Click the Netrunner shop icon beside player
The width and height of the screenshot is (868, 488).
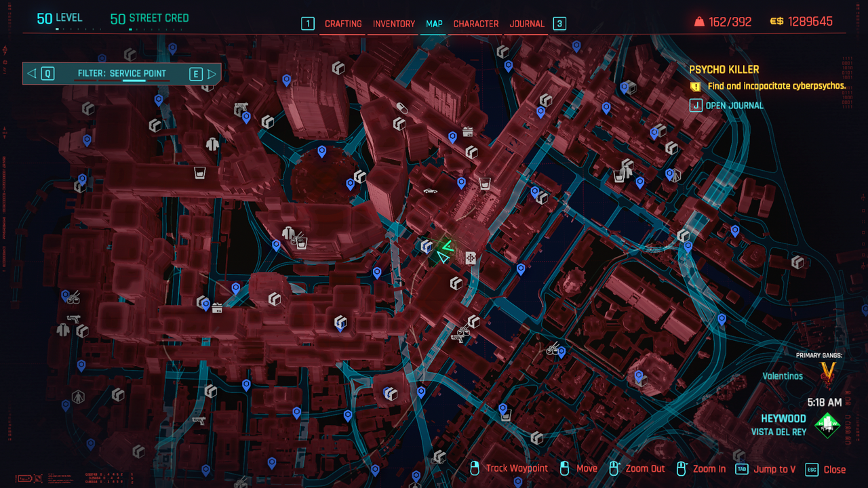470,258
